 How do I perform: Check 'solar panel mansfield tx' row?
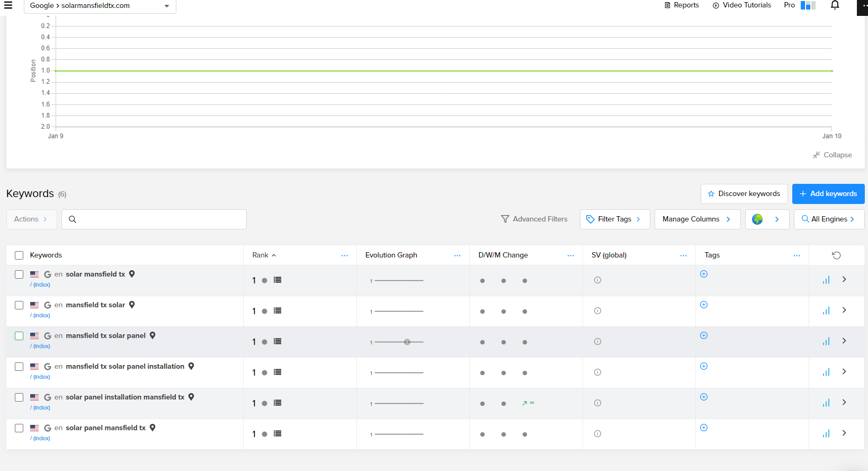tap(19, 428)
